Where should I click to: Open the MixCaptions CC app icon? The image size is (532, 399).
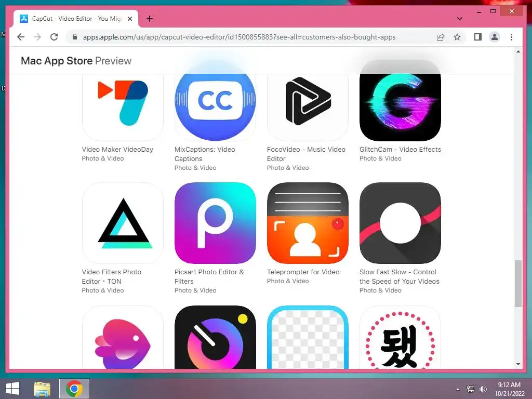(x=215, y=107)
